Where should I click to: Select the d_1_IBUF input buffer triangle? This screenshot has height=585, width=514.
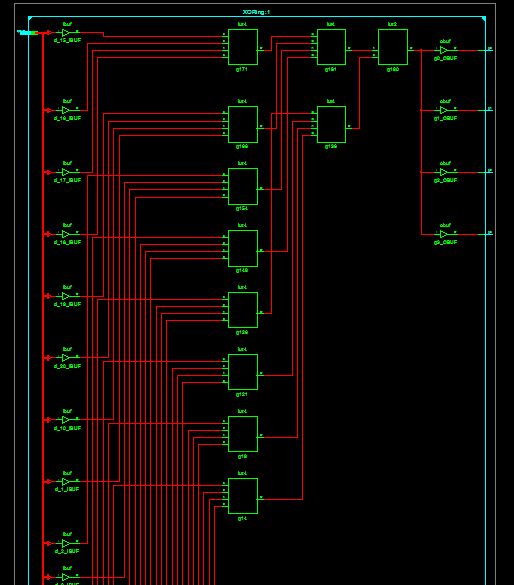point(66,482)
